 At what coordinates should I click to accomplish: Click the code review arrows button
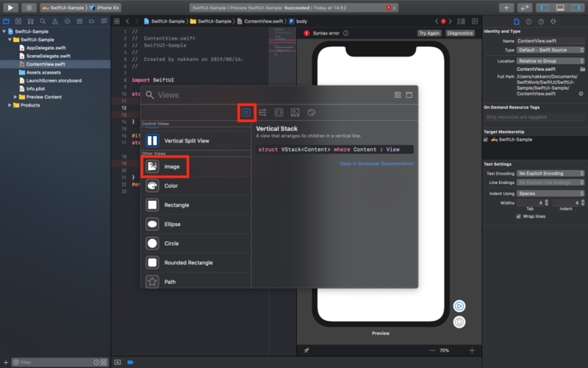[x=524, y=7]
